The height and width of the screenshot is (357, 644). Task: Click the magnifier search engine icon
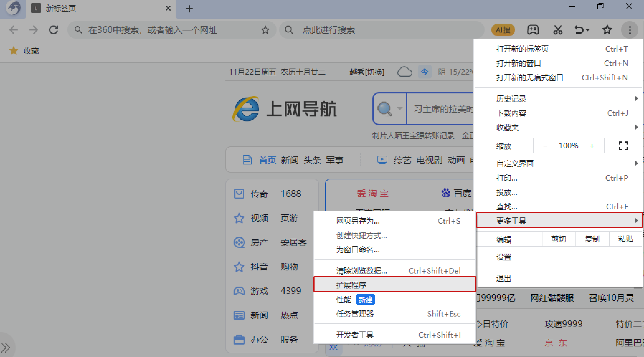[x=385, y=109]
